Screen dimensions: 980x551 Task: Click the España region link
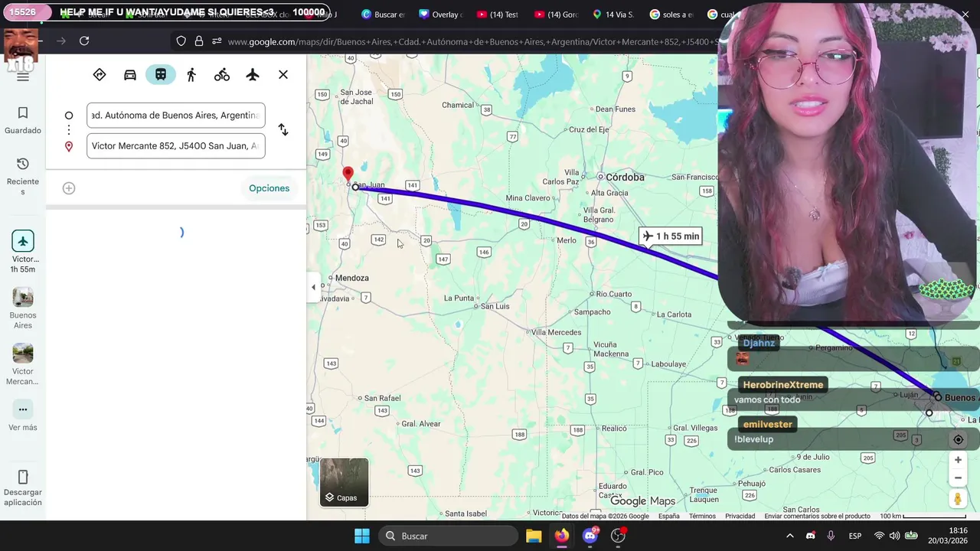coord(668,517)
